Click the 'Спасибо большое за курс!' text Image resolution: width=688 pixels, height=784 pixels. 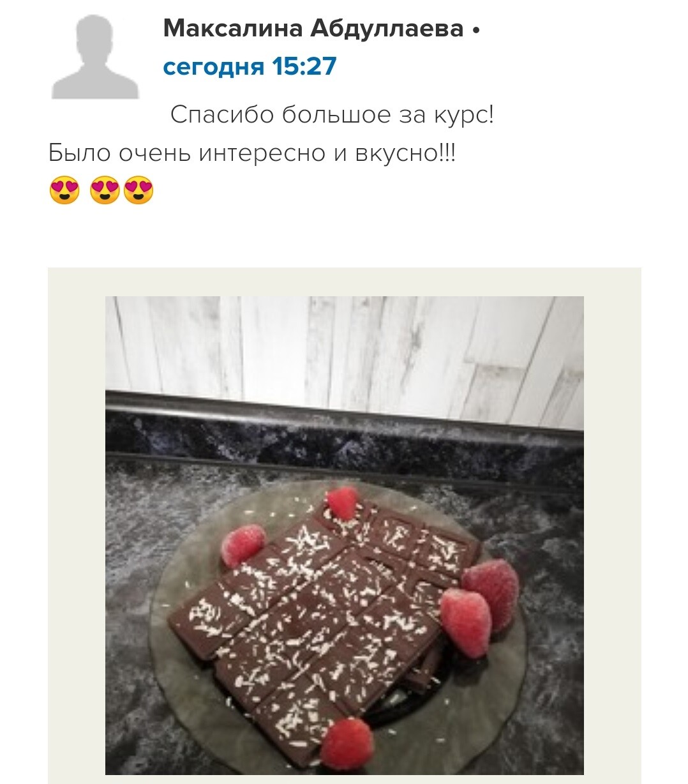click(332, 115)
